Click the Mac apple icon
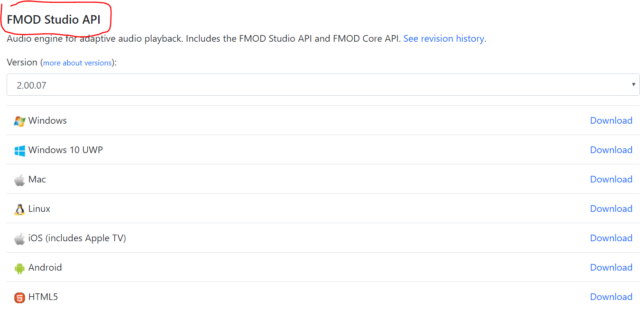This screenshot has width=644, height=309. click(x=19, y=180)
